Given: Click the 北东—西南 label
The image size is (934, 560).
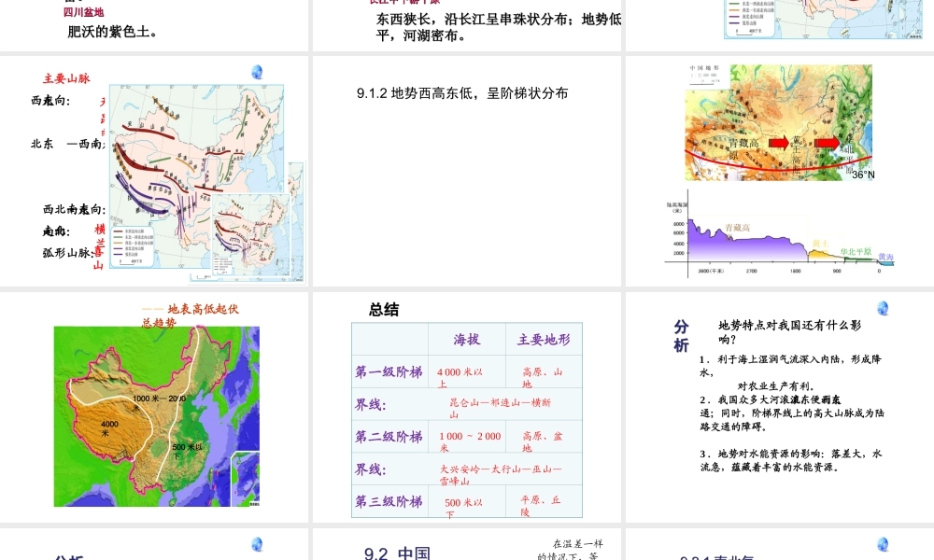Looking at the screenshot, I should click(x=68, y=144).
